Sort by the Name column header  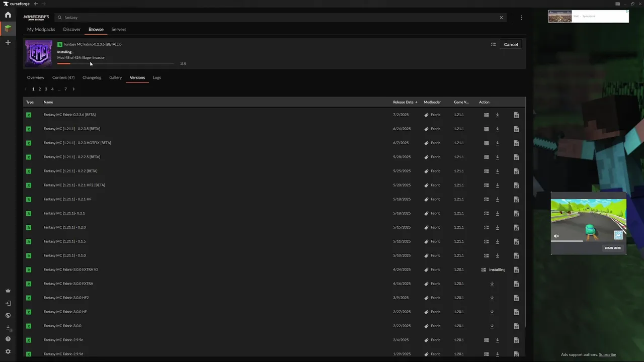coord(48,102)
